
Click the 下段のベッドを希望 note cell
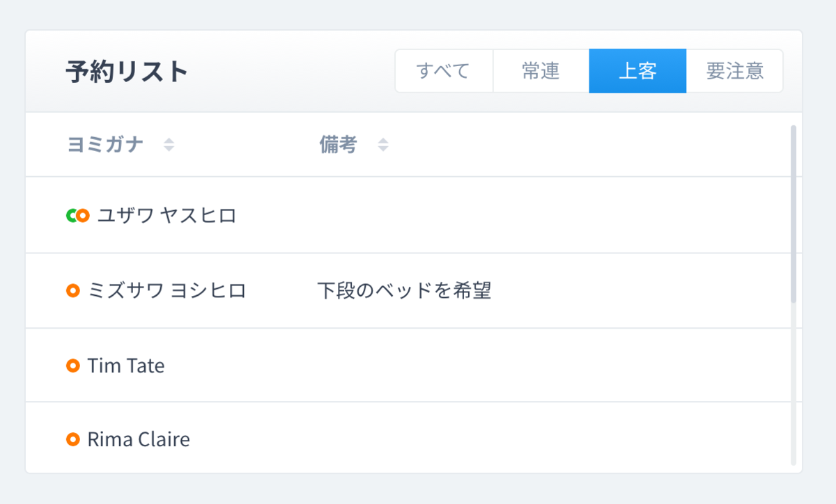point(404,291)
